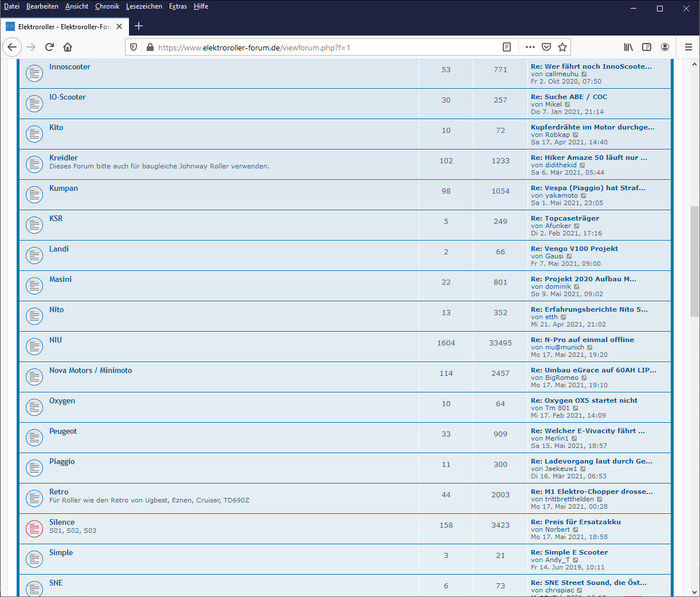The width and height of the screenshot is (700, 597).
Task: Open the Nova Motors / Minimoto forum
Action: [91, 370]
